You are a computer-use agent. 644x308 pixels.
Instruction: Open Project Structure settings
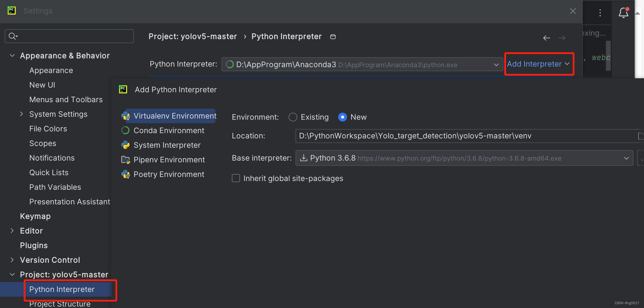(60, 304)
